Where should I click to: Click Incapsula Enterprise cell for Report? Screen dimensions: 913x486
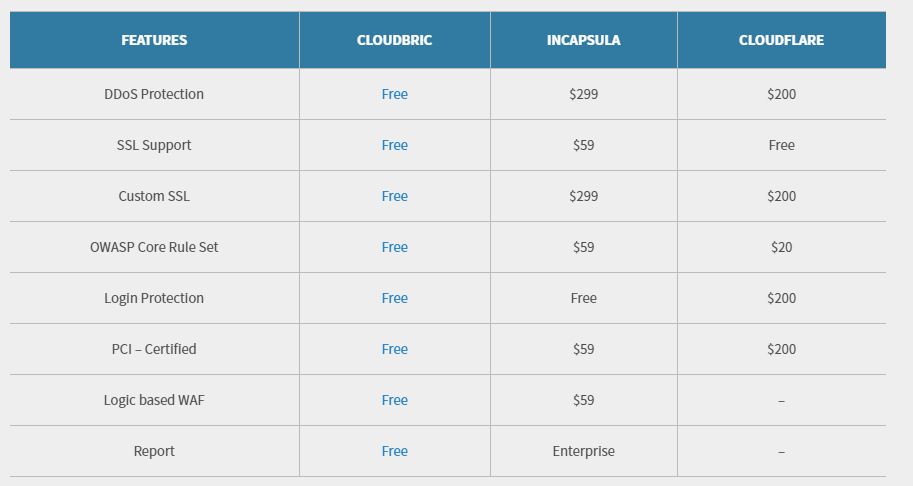click(583, 451)
